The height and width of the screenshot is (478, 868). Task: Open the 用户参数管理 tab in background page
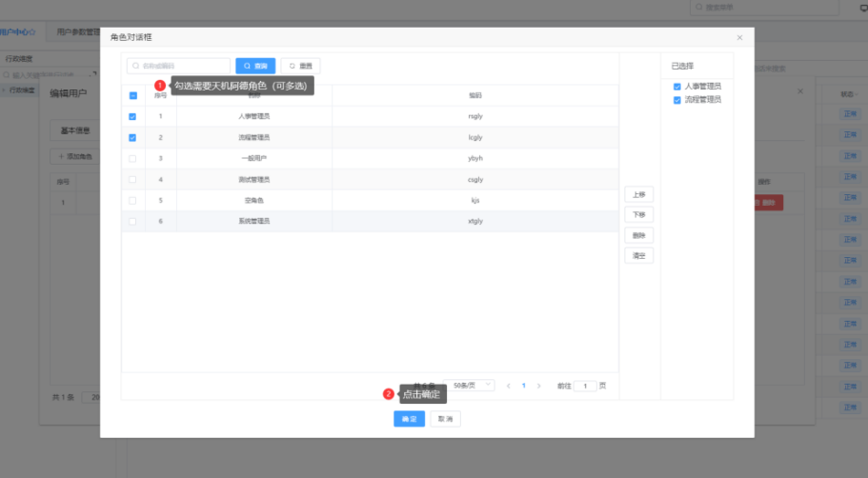(x=78, y=32)
